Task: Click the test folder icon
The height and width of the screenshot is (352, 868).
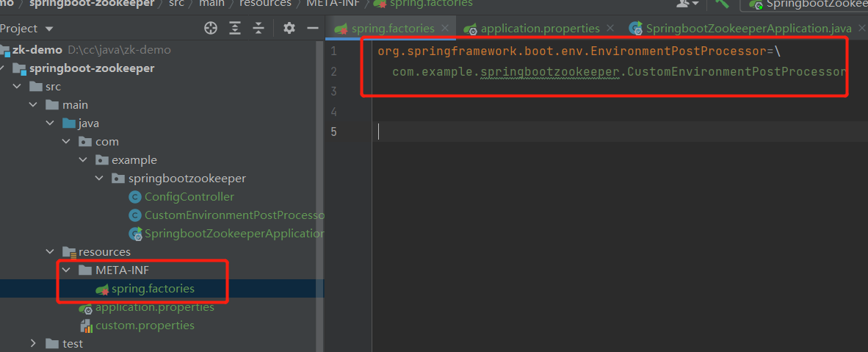Action: [x=52, y=343]
